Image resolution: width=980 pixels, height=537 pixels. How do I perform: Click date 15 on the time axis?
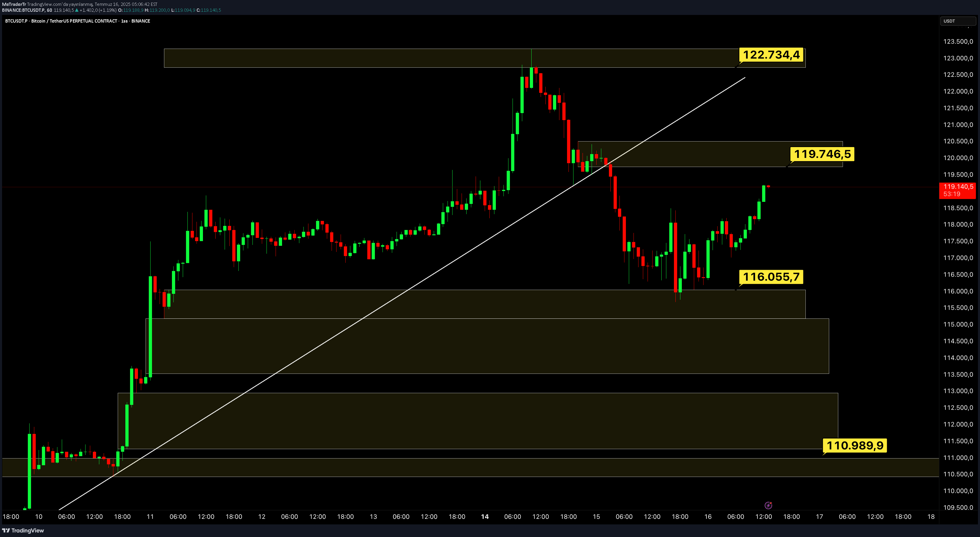click(596, 517)
